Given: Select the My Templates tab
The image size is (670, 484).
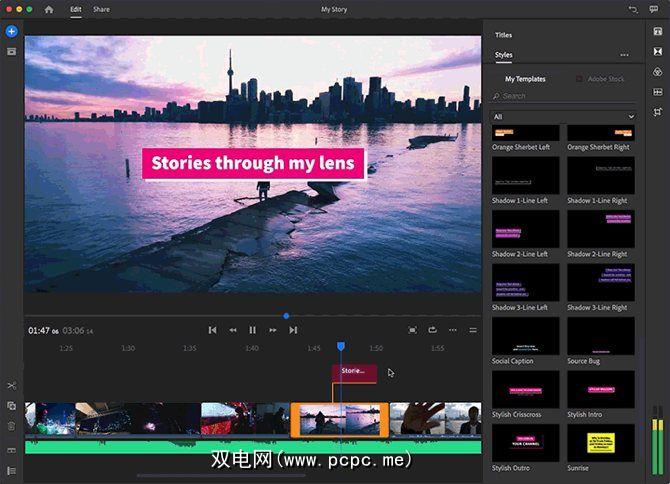Looking at the screenshot, I should [525, 79].
